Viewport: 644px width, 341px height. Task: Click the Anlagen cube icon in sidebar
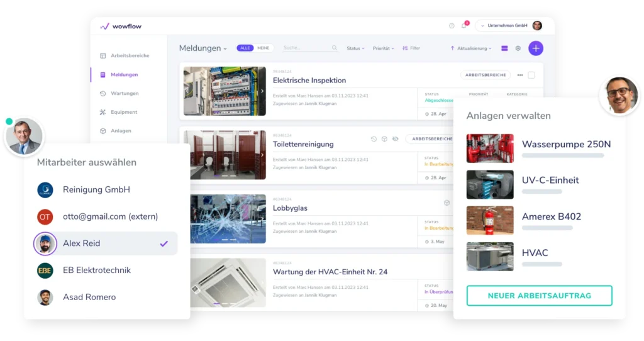[x=103, y=131]
